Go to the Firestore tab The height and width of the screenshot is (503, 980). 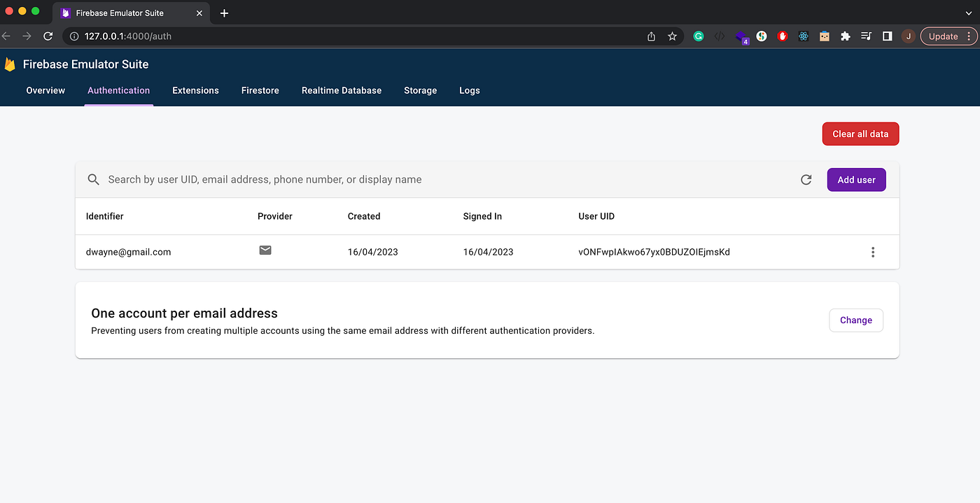(260, 90)
